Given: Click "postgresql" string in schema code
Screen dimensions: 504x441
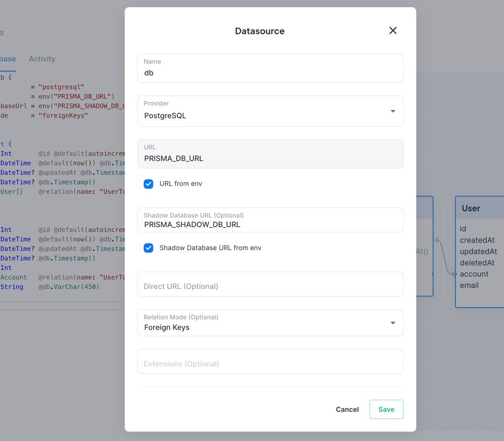Looking at the screenshot, I should 61,87.
